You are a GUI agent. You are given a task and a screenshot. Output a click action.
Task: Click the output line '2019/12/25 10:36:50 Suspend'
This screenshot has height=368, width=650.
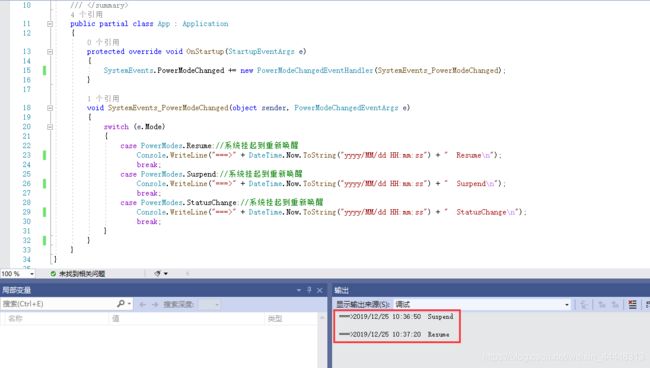396,317
